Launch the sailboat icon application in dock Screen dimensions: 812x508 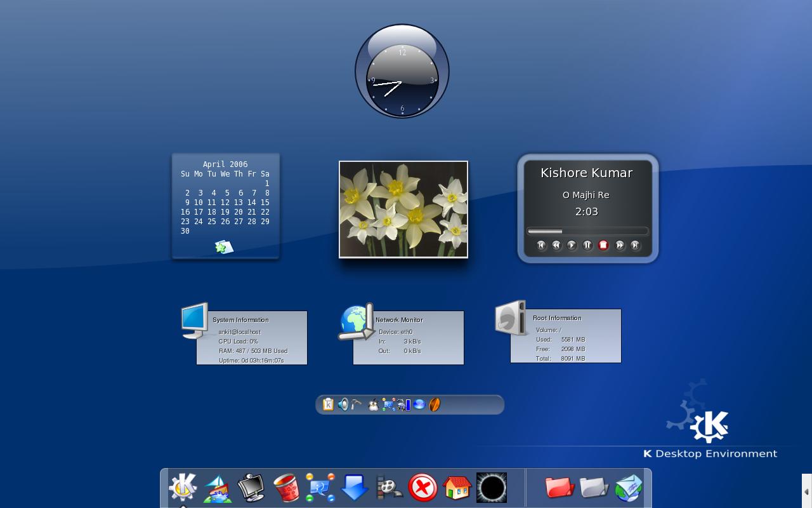[218, 488]
